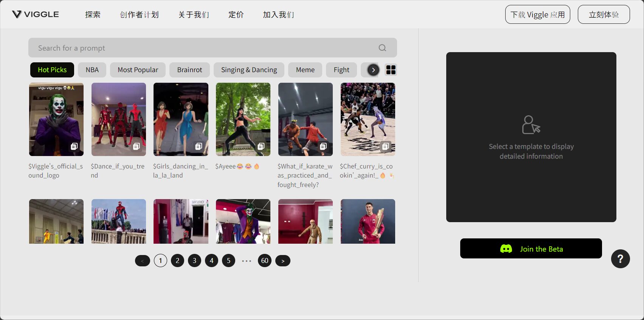The width and height of the screenshot is (644, 320).
Task: Click the category scroll-right arrow
Action: tap(373, 70)
